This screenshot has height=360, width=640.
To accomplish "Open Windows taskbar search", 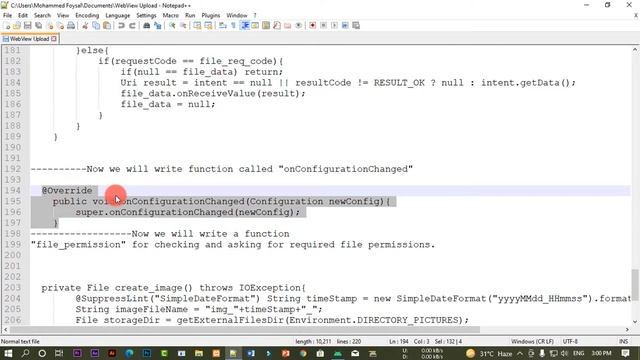I will tap(25, 353).
